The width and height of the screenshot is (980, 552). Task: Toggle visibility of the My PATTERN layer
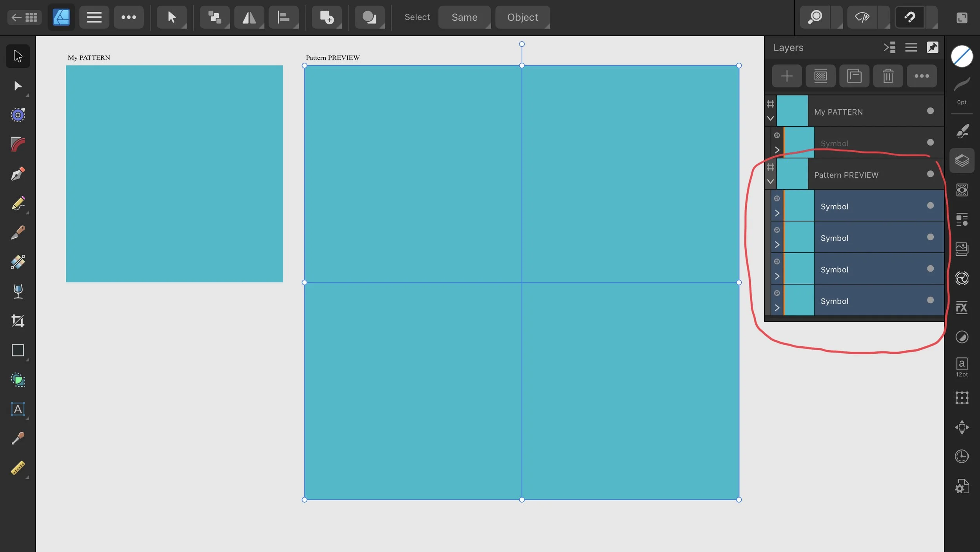pos(930,111)
